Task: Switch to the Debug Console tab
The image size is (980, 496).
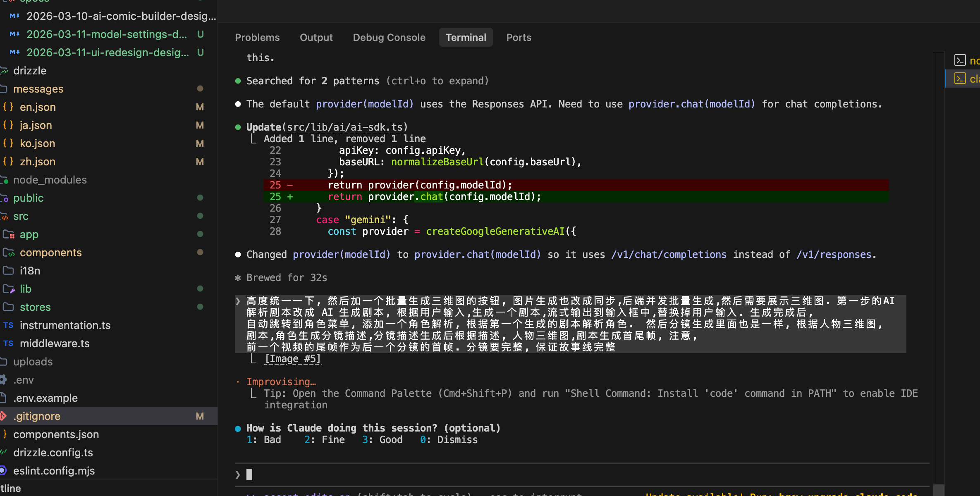Action: (x=389, y=38)
